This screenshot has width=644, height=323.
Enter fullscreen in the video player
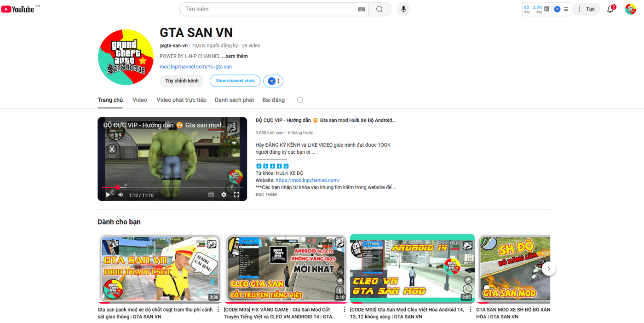pos(236,195)
